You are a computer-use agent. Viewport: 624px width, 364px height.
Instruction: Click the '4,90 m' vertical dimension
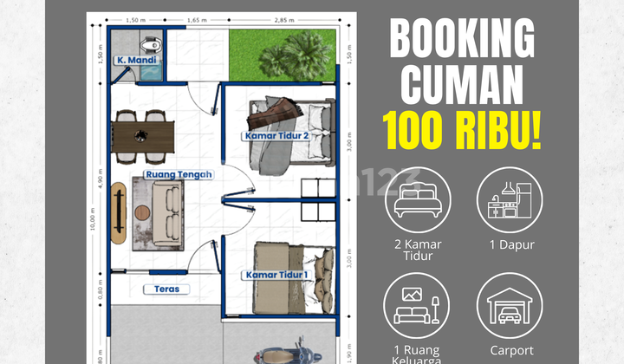(x=100, y=177)
